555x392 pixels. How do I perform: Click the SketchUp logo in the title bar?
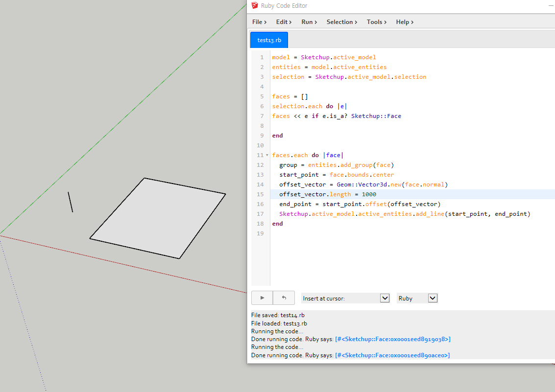[x=255, y=5]
